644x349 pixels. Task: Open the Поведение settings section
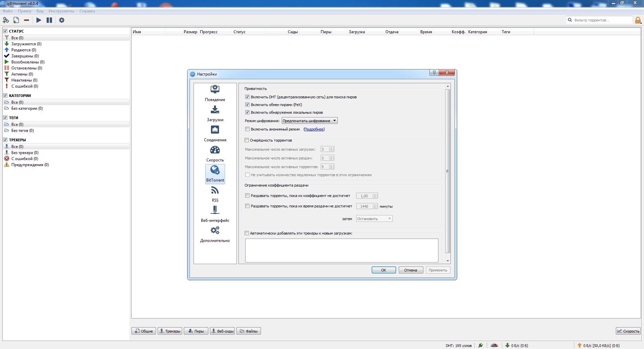click(215, 93)
